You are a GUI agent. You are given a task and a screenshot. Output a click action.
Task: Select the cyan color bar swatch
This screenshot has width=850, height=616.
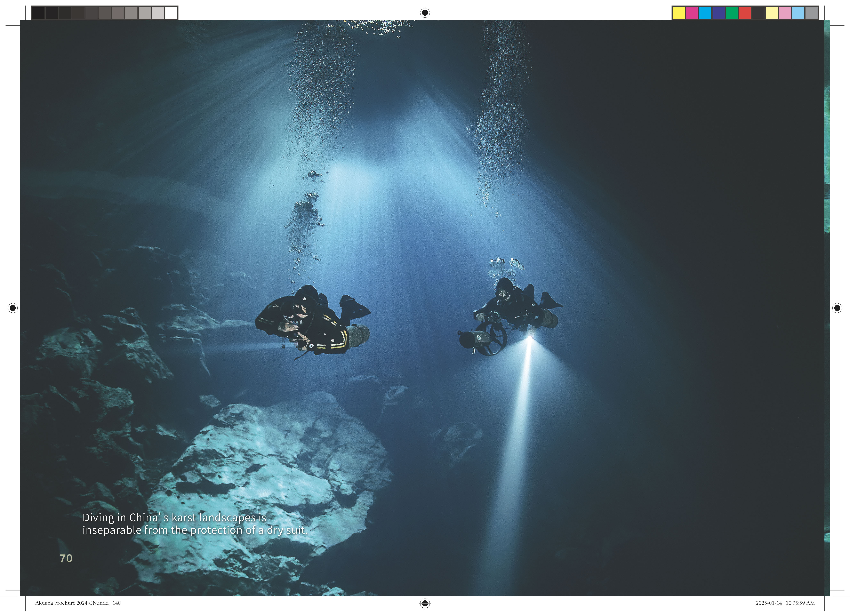pos(705,13)
